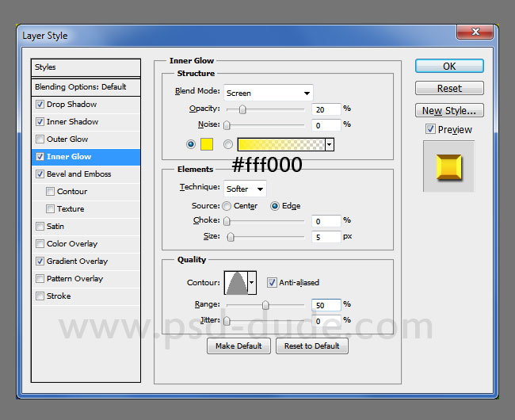The image size is (515, 420).
Task: Select the Outer Glow effect row
Action: pyautogui.click(x=86, y=139)
